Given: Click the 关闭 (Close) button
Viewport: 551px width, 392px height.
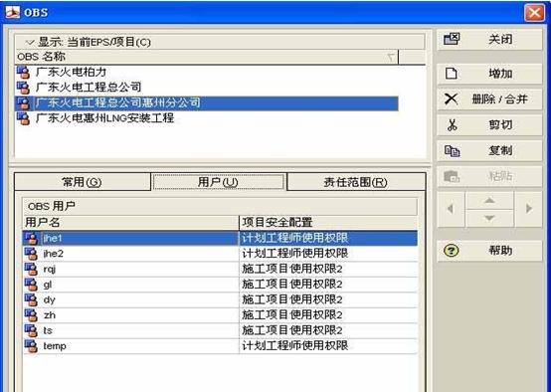Looking at the screenshot, I should (489, 40).
